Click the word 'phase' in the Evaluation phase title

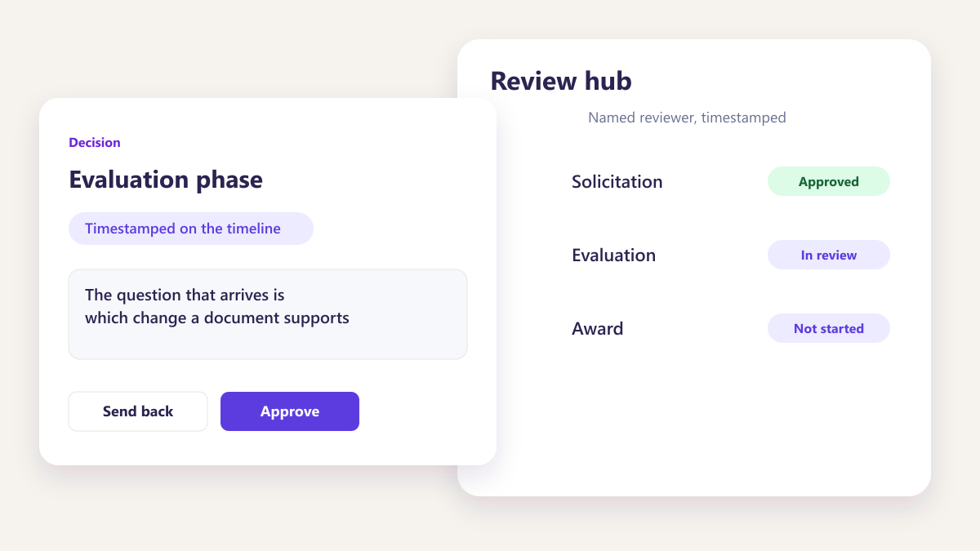click(231, 181)
